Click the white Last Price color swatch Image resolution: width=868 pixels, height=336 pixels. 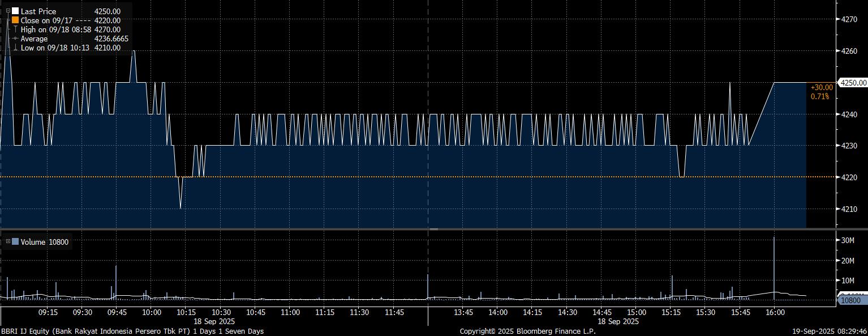15,11
